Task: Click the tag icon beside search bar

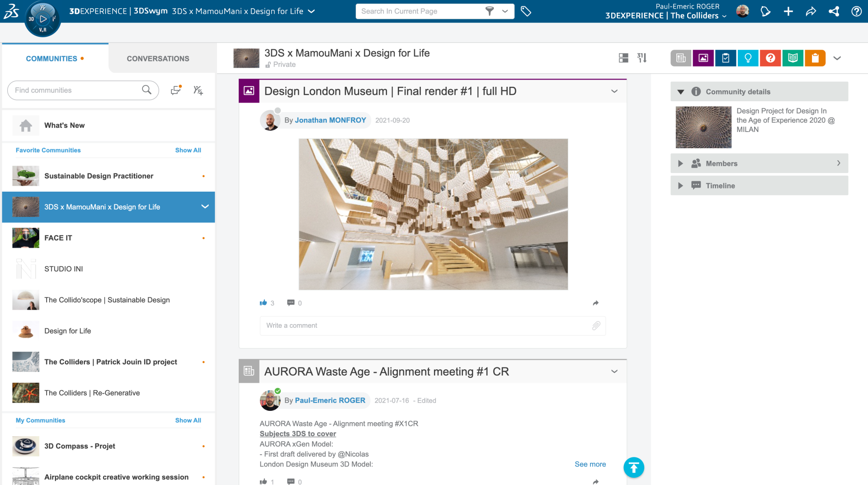Action: (526, 11)
